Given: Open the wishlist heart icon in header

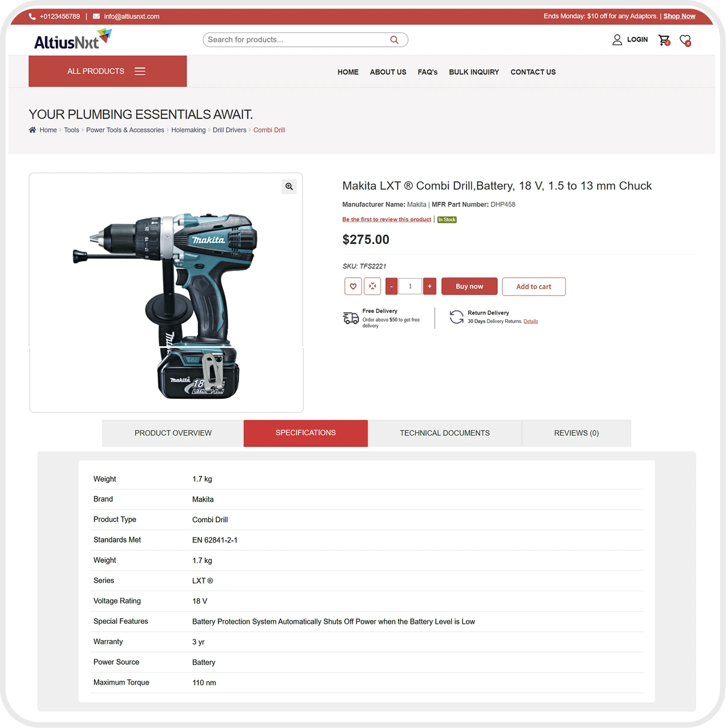Looking at the screenshot, I should click(x=685, y=40).
